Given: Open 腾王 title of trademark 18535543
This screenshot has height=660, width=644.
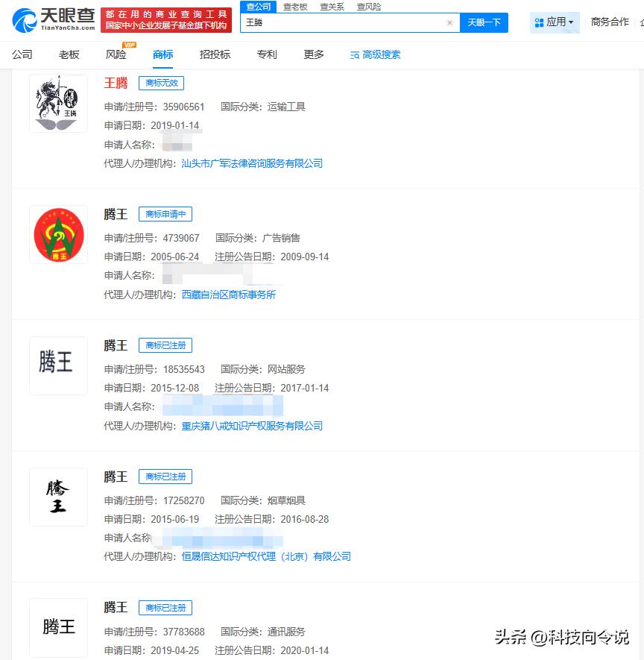Looking at the screenshot, I should 116,345.
